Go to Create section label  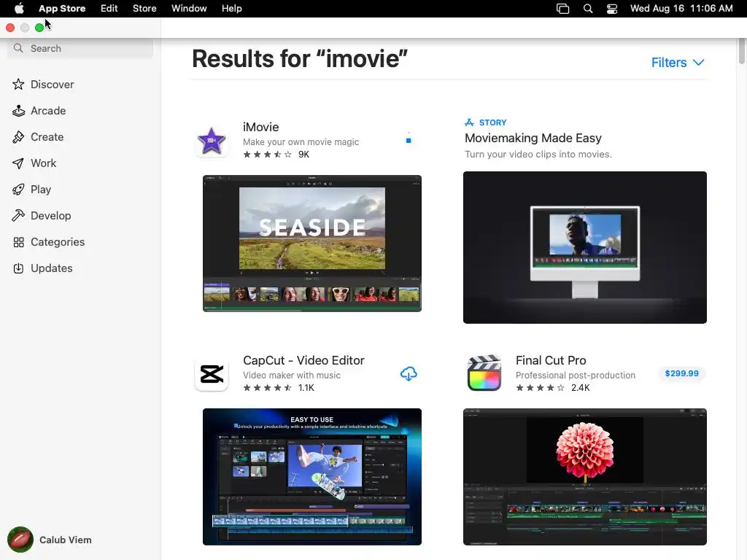[47, 137]
